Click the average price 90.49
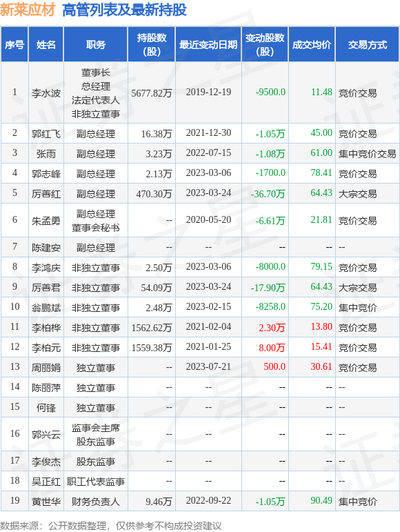400x532 pixels. [321, 500]
